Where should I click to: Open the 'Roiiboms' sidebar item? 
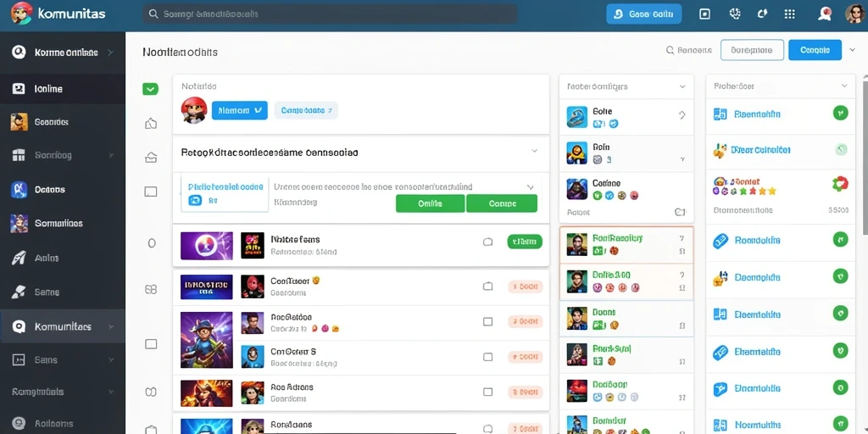click(x=63, y=424)
